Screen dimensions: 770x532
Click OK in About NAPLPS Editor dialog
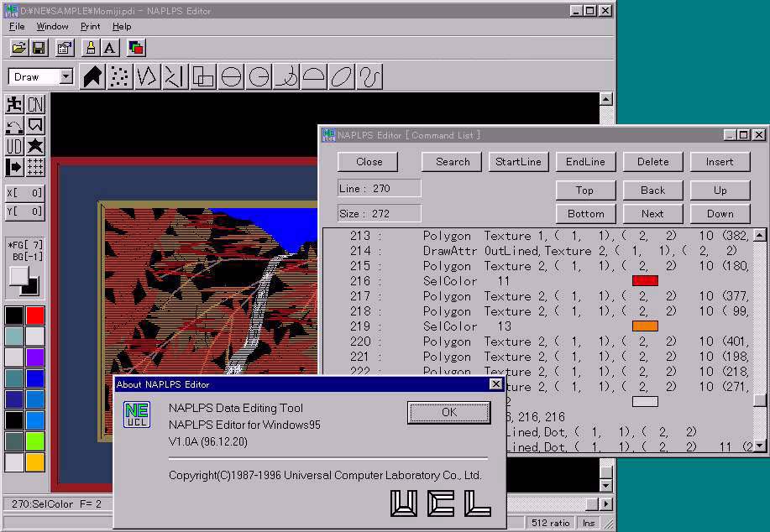click(448, 412)
